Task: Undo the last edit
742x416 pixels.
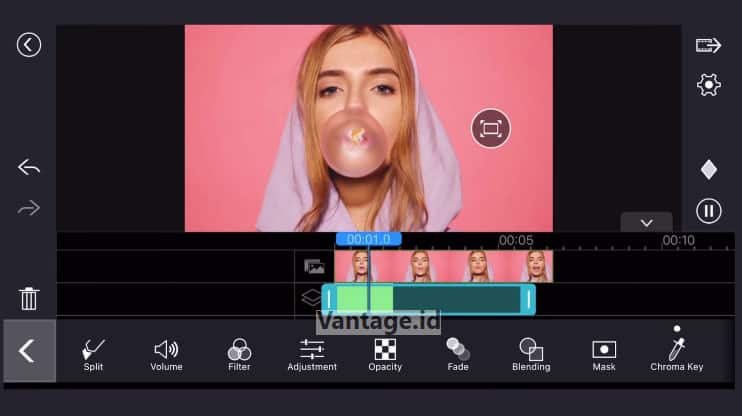Action: (29, 167)
